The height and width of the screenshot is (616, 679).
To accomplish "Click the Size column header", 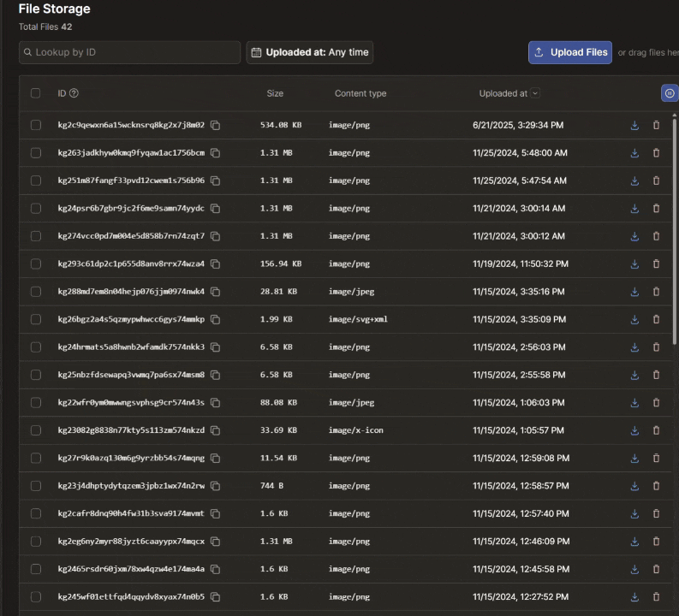I will (275, 93).
